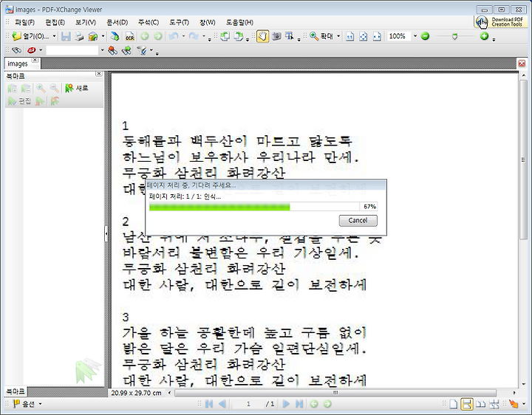The image size is (532, 415).
Task: Rotate page clockwise icon
Action: pyautogui.click(x=239, y=36)
